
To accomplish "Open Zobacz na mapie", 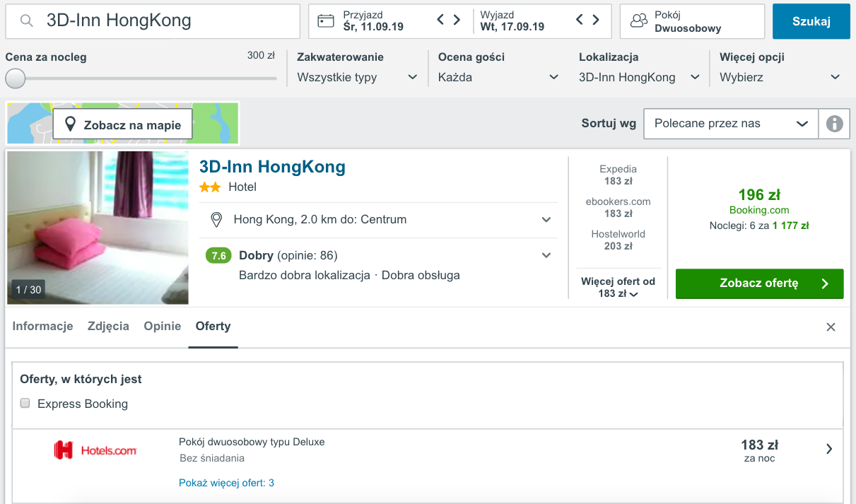I will pos(122,124).
